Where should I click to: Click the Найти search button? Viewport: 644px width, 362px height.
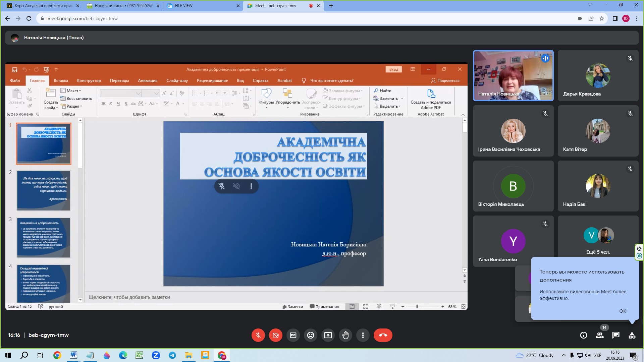click(x=382, y=90)
